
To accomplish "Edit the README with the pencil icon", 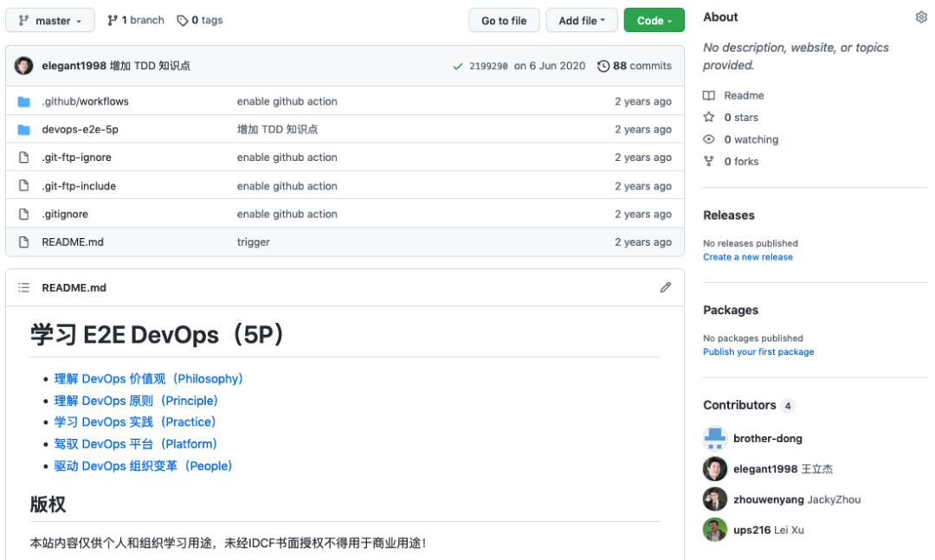I will pos(666,287).
